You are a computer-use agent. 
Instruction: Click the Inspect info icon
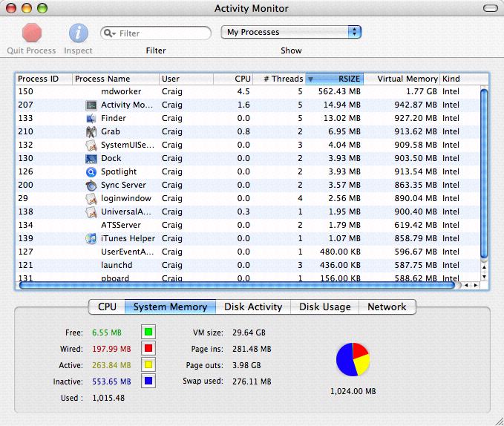(x=79, y=33)
